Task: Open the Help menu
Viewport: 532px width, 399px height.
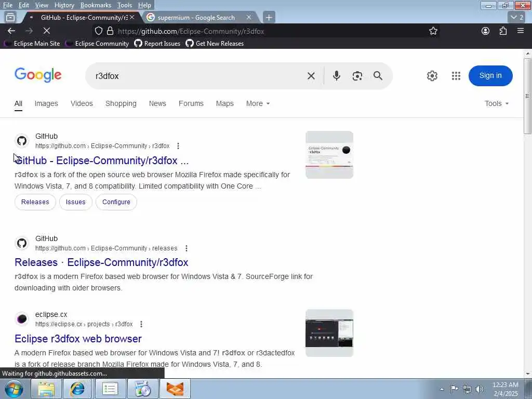Action: click(x=144, y=5)
